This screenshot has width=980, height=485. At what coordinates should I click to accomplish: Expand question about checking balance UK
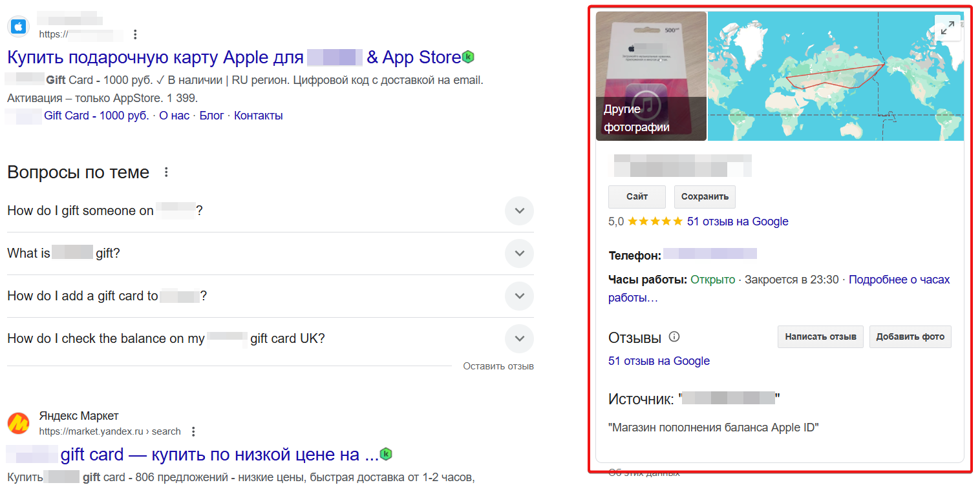pos(519,338)
